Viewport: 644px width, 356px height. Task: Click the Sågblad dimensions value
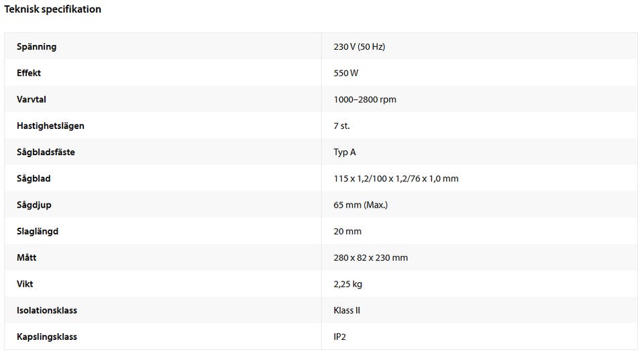[x=396, y=179]
